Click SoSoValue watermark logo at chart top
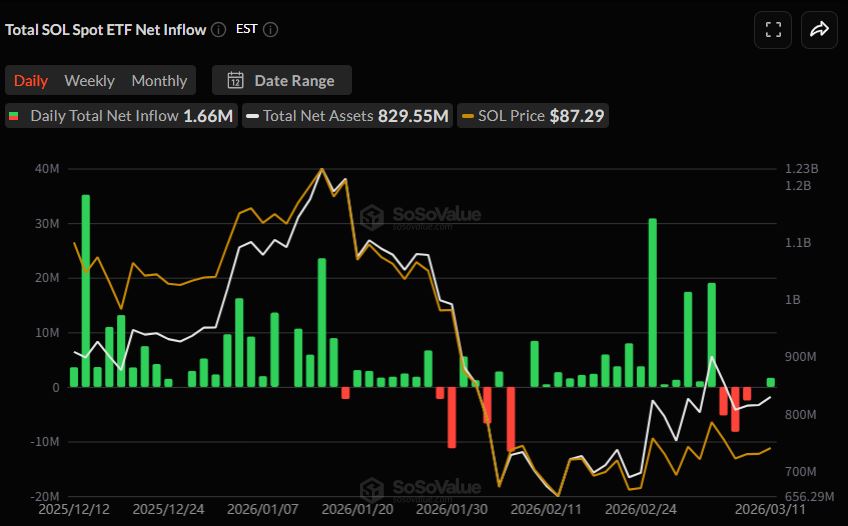 [x=373, y=217]
